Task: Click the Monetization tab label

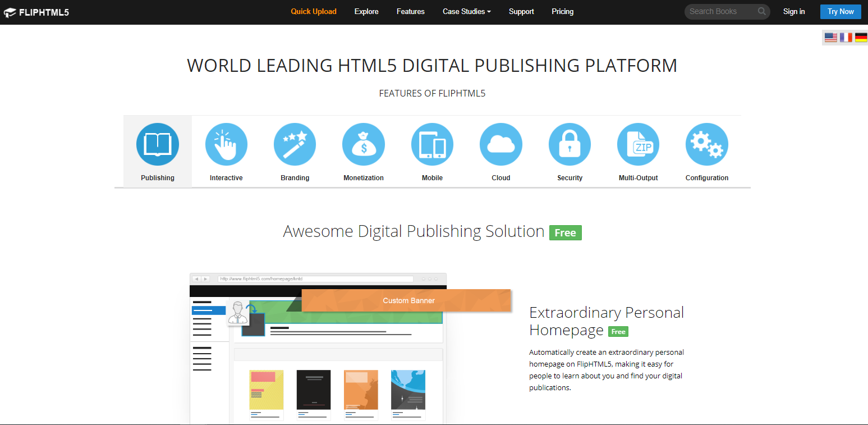Action: (364, 178)
